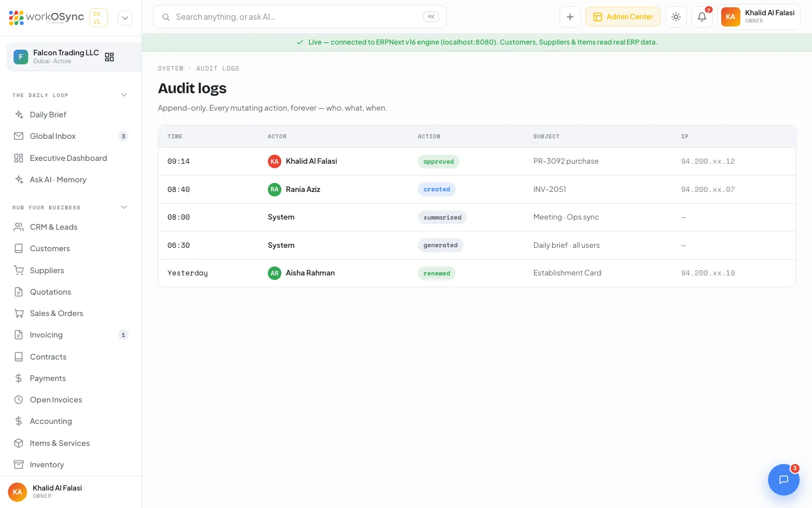812x508 pixels.
Task: Sort by ACTOR column header
Action: (x=277, y=137)
